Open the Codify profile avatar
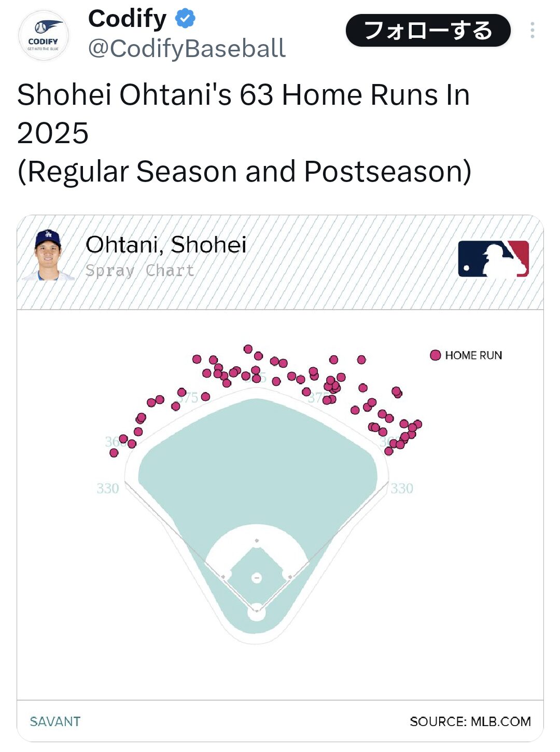Image resolution: width=560 pixels, height=752 pixels. (44, 36)
